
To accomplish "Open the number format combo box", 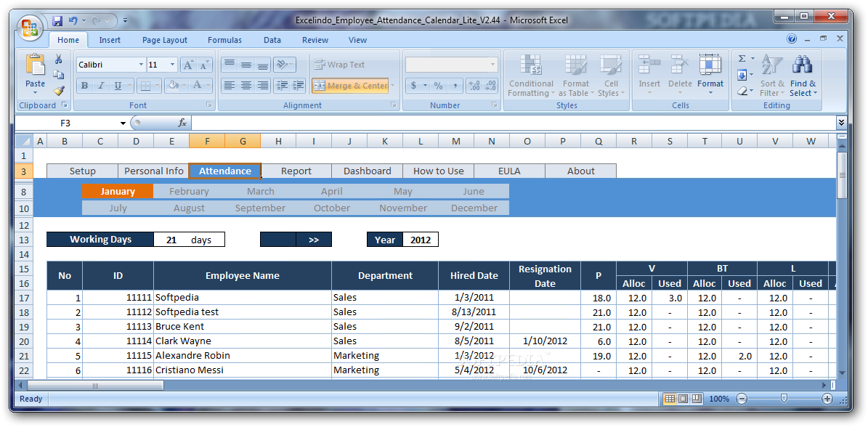I will pyautogui.click(x=451, y=65).
